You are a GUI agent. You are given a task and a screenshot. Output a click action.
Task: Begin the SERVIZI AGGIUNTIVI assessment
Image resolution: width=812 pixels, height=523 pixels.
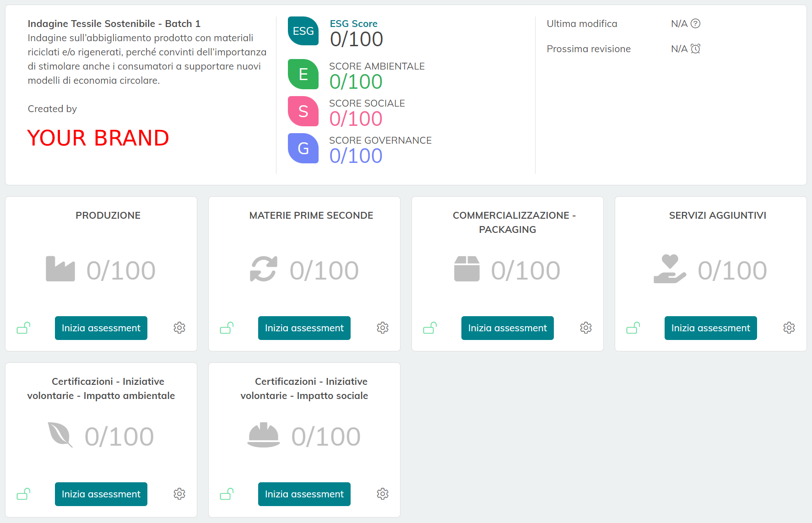click(x=711, y=328)
